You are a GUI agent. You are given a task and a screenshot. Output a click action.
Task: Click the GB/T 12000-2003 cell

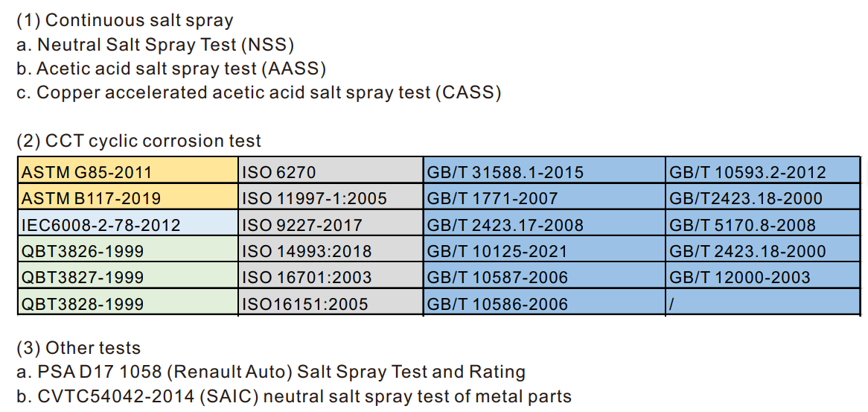tap(763, 275)
